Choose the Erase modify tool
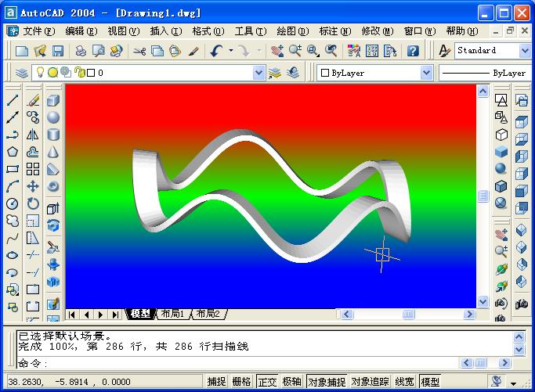535x392 pixels. click(33, 100)
